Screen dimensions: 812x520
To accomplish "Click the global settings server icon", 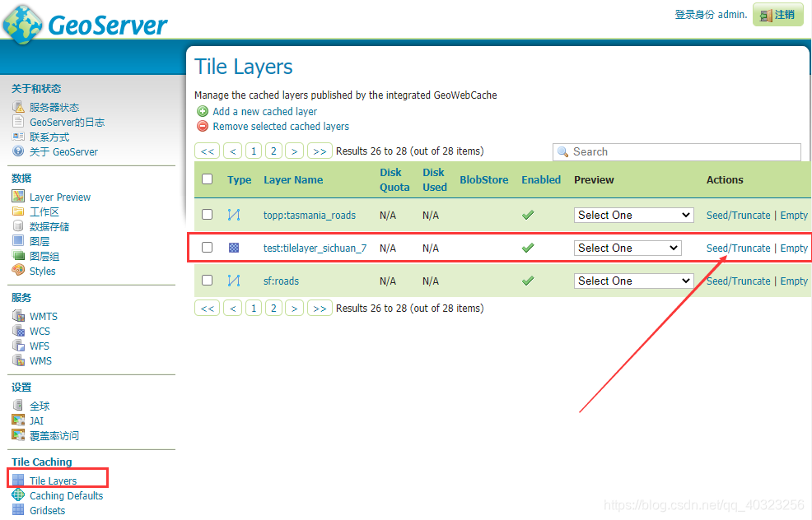I will [18, 405].
